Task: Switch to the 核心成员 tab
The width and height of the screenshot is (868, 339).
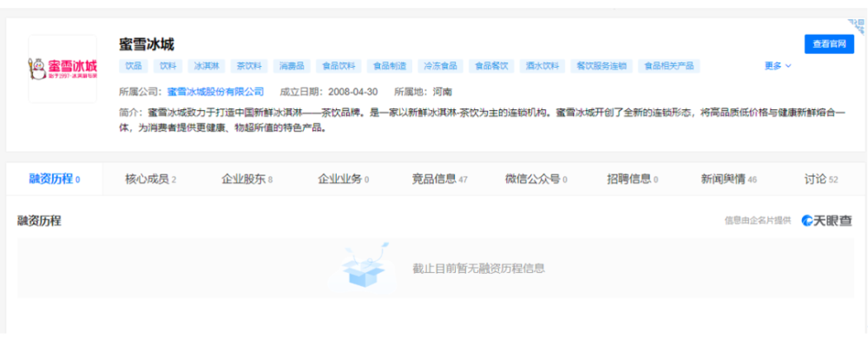Action: point(150,179)
